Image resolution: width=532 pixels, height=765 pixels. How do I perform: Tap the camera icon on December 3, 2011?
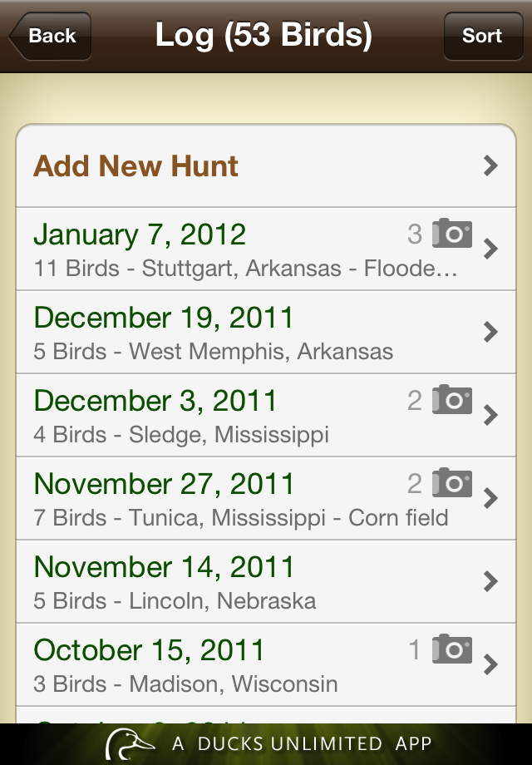pyautogui.click(x=452, y=400)
